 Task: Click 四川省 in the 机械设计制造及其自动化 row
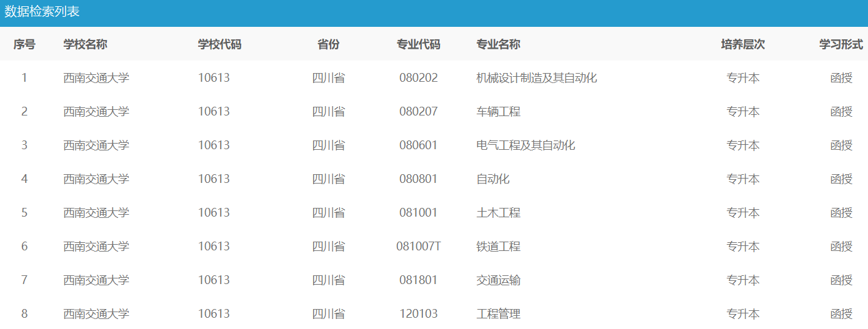click(x=329, y=78)
